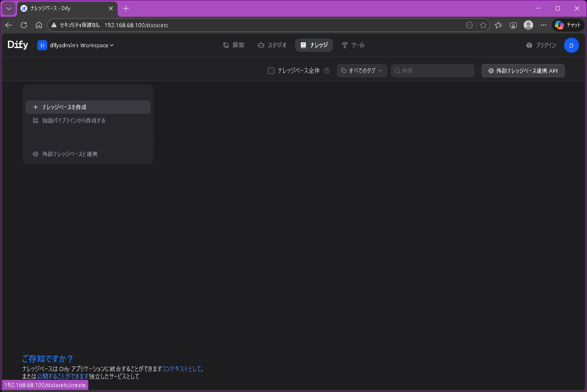Select the ナレッジ tab

click(314, 45)
